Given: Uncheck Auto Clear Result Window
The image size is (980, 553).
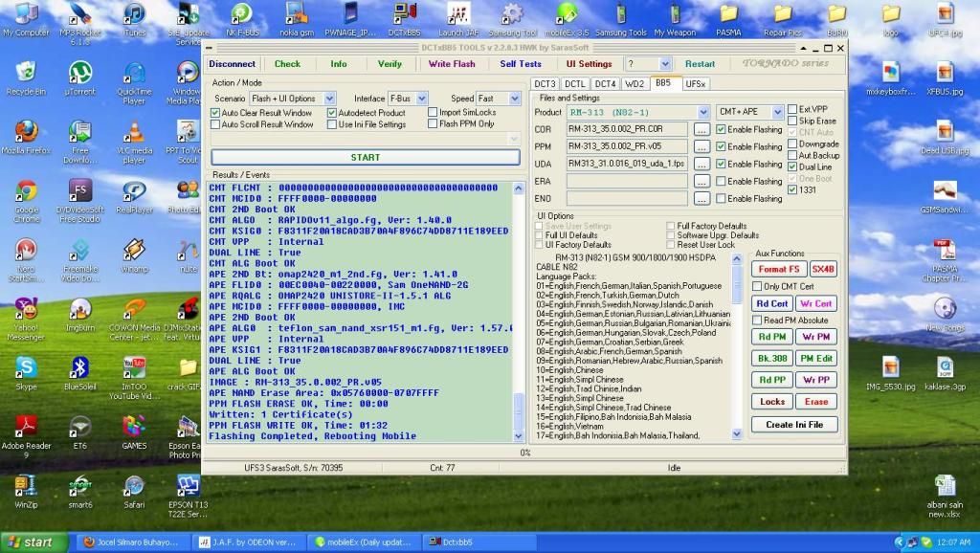Looking at the screenshot, I should coord(215,113).
